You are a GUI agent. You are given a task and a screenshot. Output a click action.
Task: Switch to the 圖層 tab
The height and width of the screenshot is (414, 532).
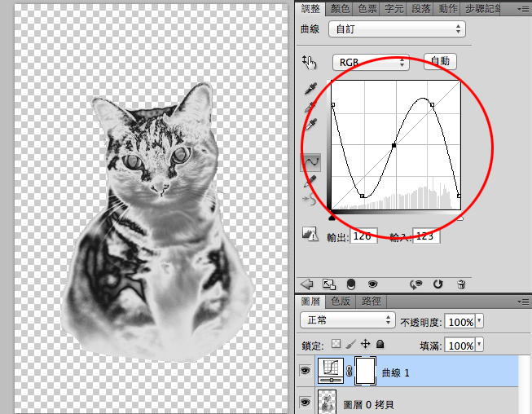310,301
